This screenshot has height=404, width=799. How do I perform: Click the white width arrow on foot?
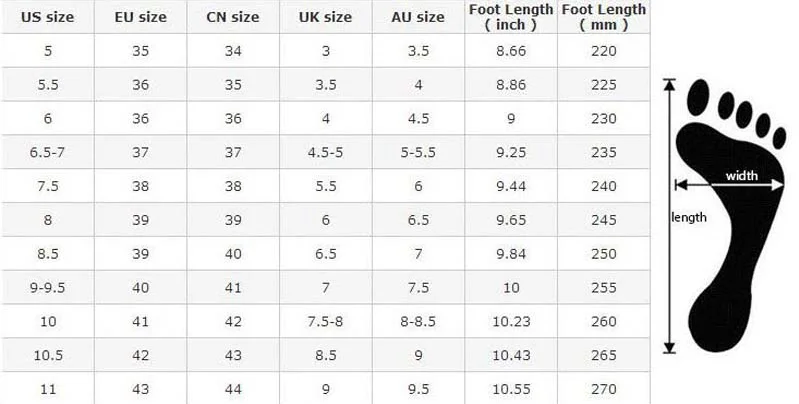pos(729,185)
